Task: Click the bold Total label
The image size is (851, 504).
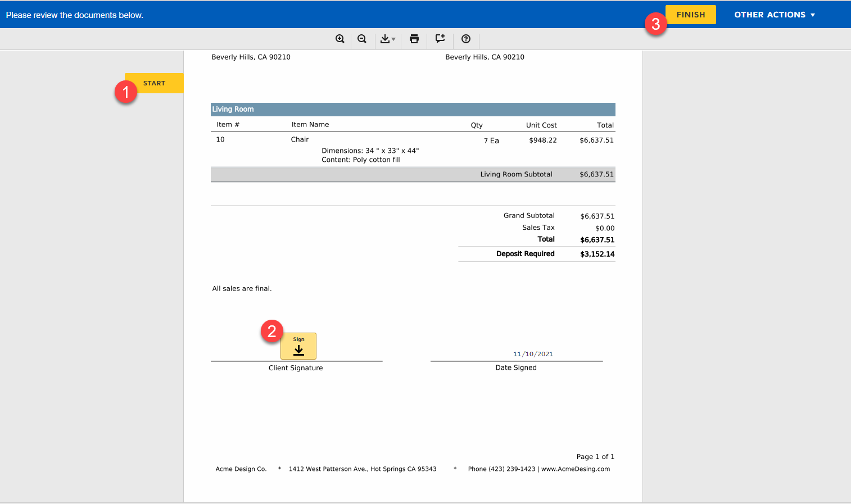Action: click(x=546, y=239)
